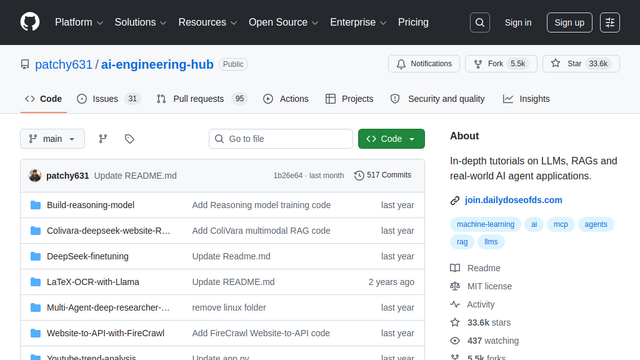Open 'remove linux folder' commit message
640x360 pixels.
click(229, 307)
